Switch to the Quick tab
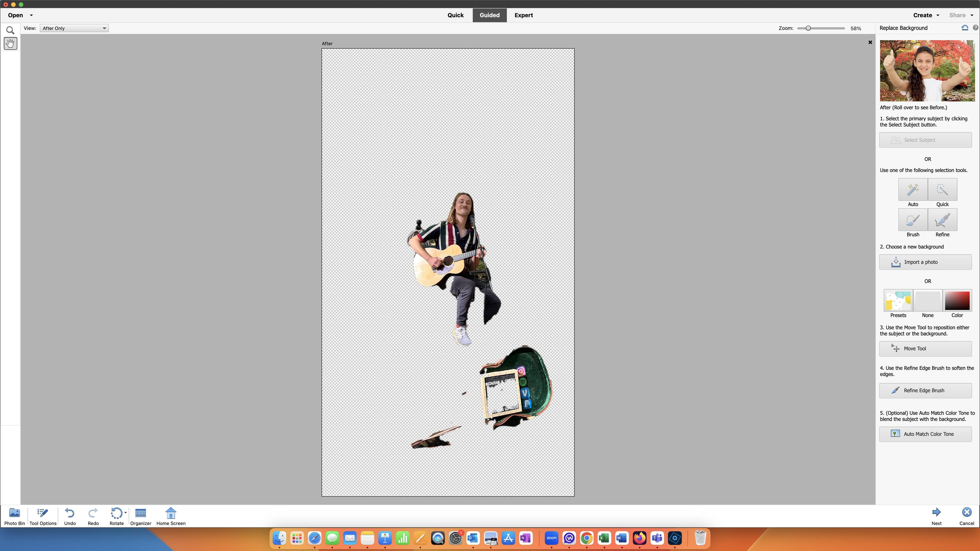Image resolution: width=980 pixels, height=551 pixels. pyautogui.click(x=455, y=15)
